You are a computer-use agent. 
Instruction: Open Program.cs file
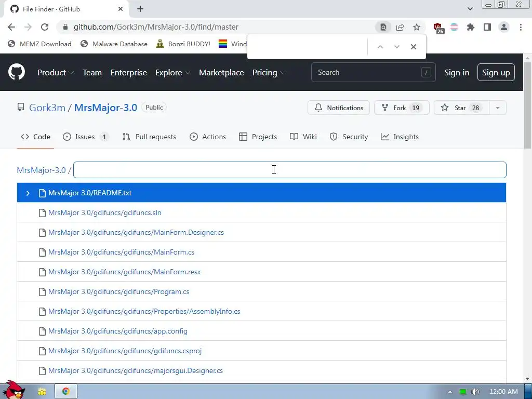coord(119,291)
